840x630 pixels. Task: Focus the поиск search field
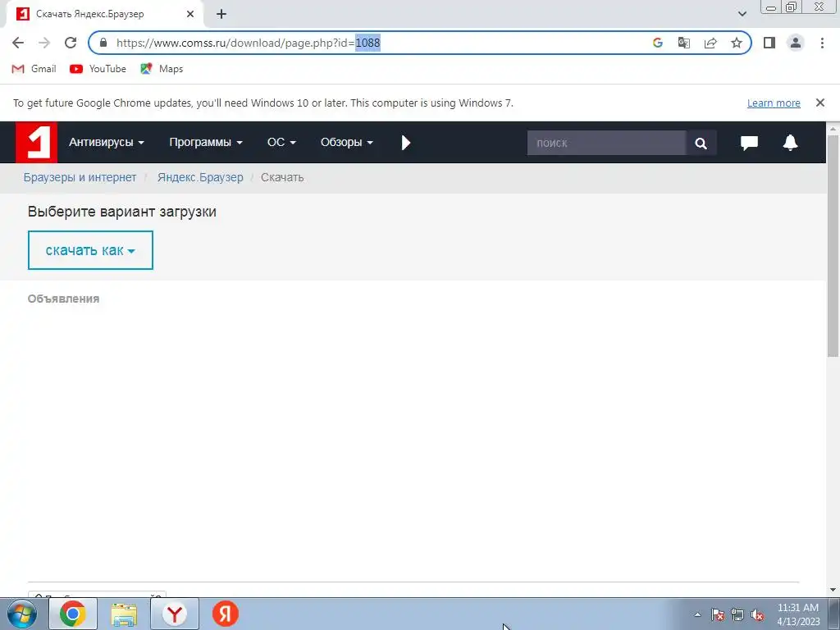(x=606, y=143)
